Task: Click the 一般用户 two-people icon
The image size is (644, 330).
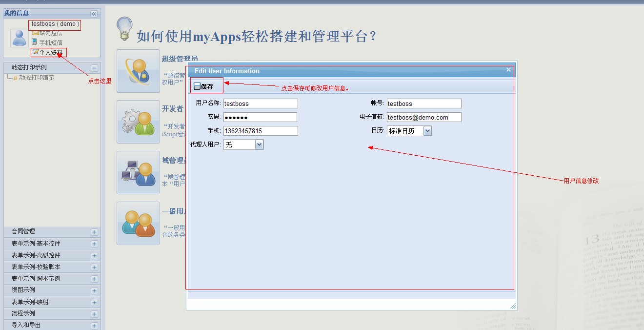Action: point(139,224)
